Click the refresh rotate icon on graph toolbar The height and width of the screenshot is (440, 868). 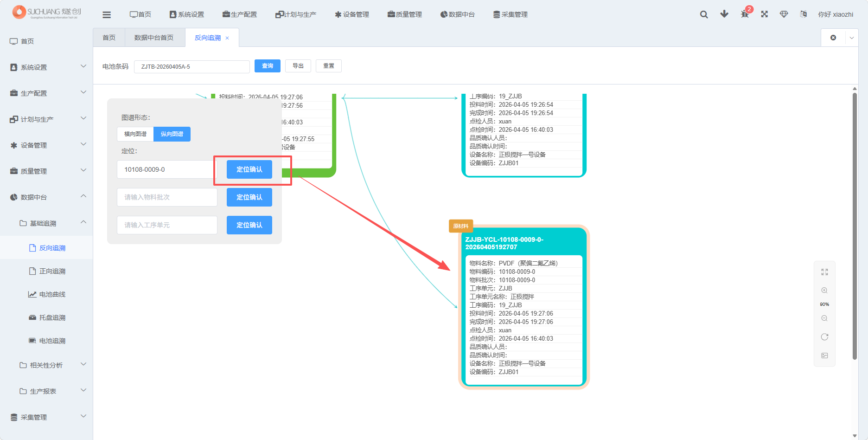click(x=824, y=337)
